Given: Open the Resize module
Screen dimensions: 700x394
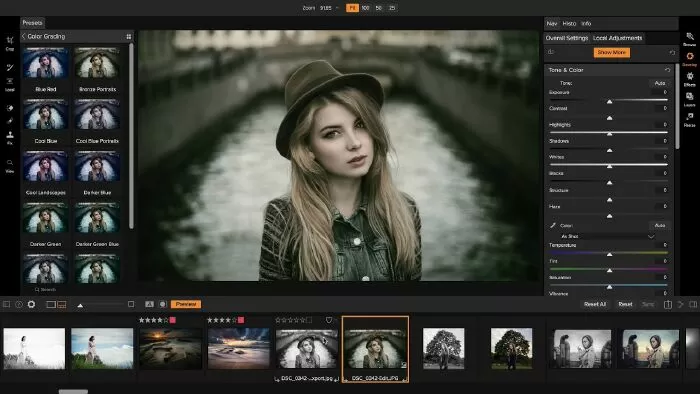Looking at the screenshot, I should pyautogui.click(x=689, y=119).
